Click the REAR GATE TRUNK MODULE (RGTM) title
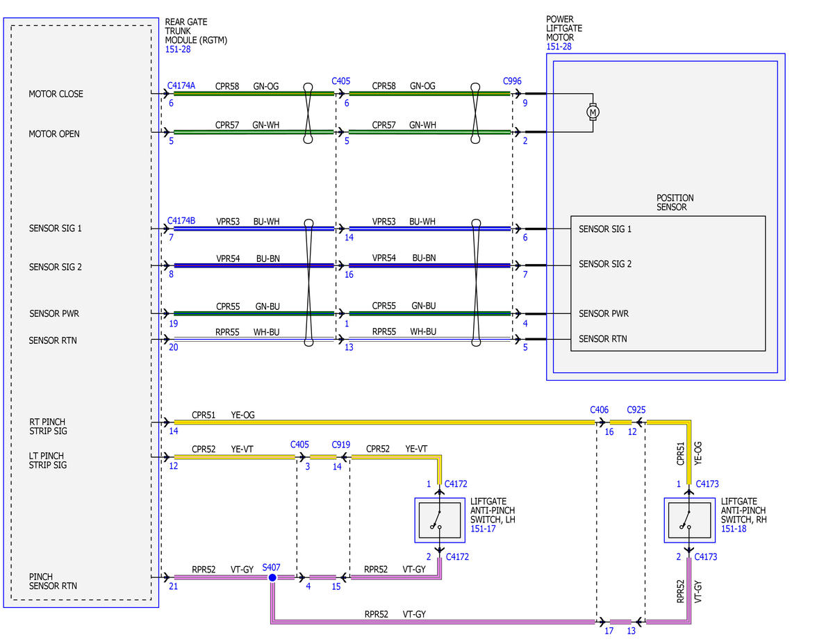This screenshot has height=644, width=833. point(195,31)
